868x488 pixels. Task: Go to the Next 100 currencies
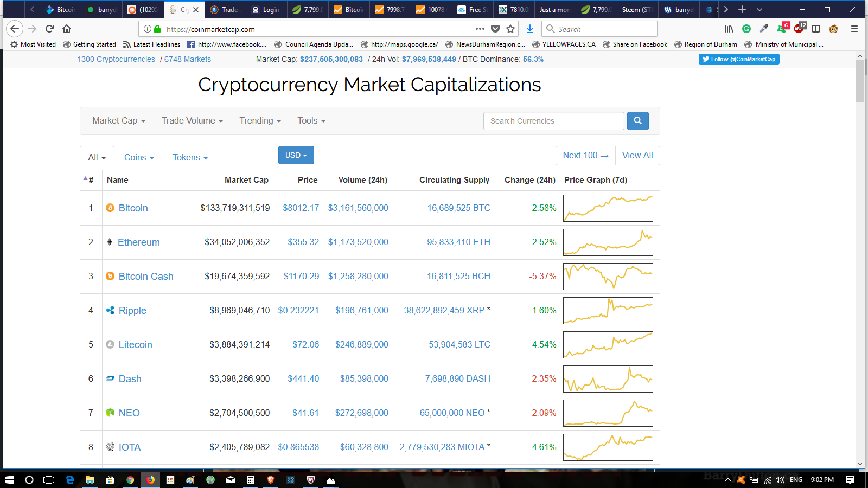[585, 156]
